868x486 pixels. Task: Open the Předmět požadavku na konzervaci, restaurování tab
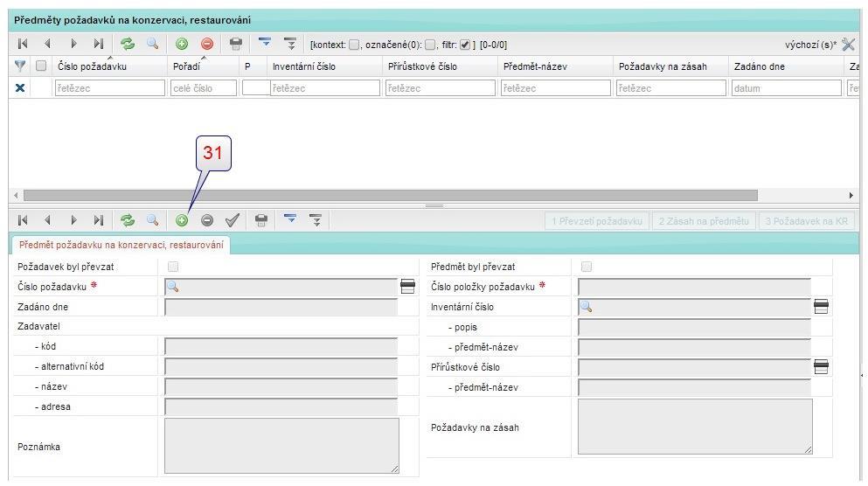[121, 245]
